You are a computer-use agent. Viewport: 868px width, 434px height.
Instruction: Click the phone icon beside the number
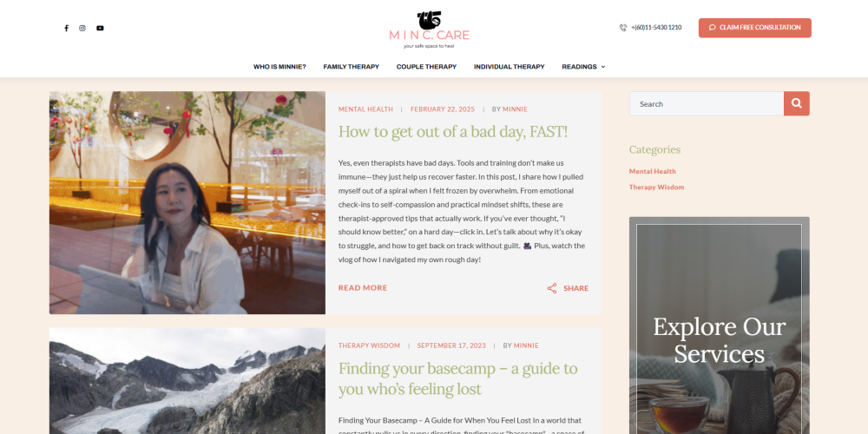pos(623,28)
